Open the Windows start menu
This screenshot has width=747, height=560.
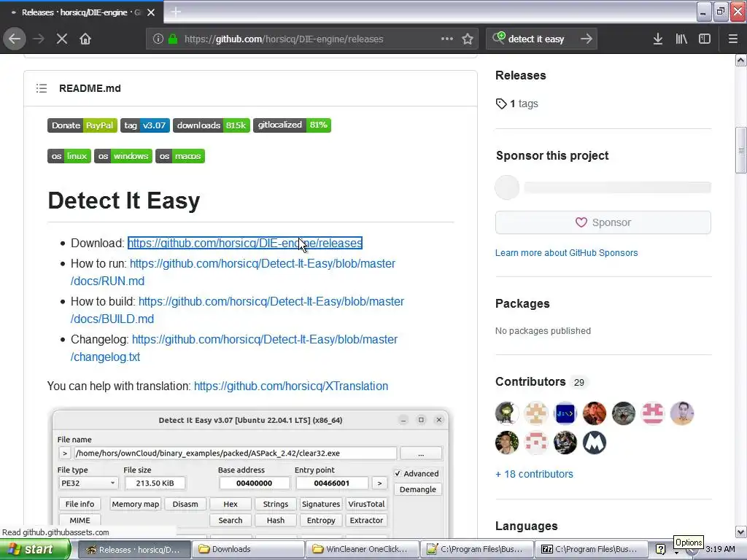pyautogui.click(x=34, y=550)
